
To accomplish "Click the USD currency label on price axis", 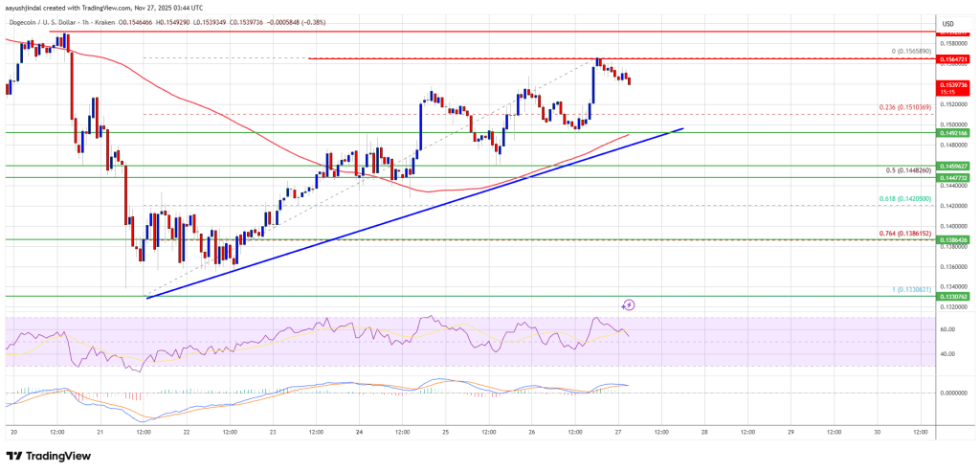I will pos(946,23).
